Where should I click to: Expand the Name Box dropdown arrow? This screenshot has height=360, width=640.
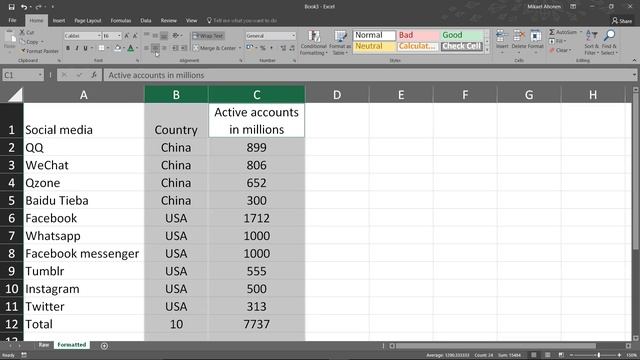point(40,75)
